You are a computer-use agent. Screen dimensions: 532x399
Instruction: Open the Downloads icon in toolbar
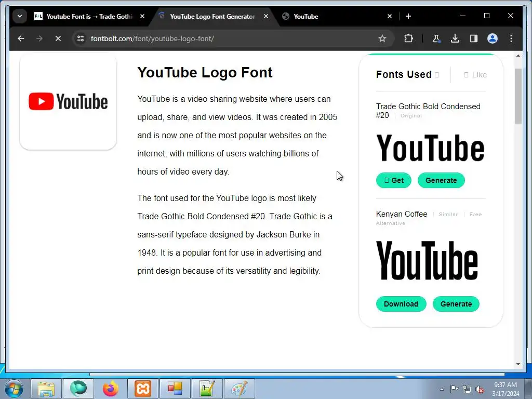(x=455, y=38)
